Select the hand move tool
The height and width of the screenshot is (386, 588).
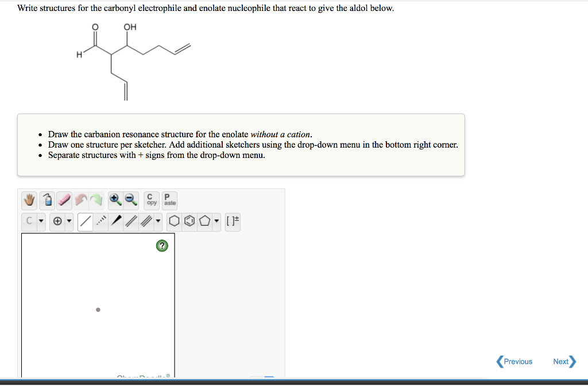29,200
